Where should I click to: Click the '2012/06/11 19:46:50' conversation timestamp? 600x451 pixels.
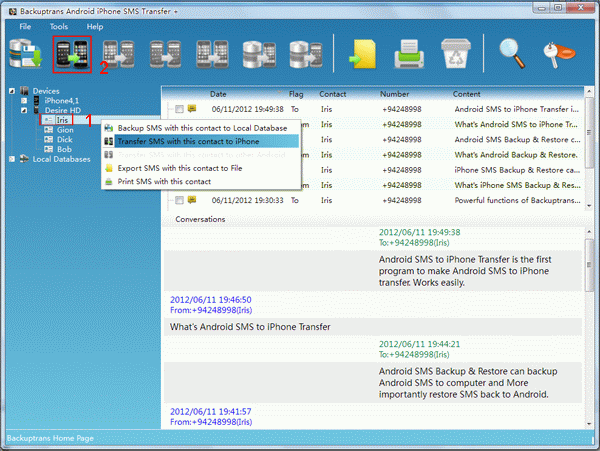pyautogui.click(x=210, y=300)
